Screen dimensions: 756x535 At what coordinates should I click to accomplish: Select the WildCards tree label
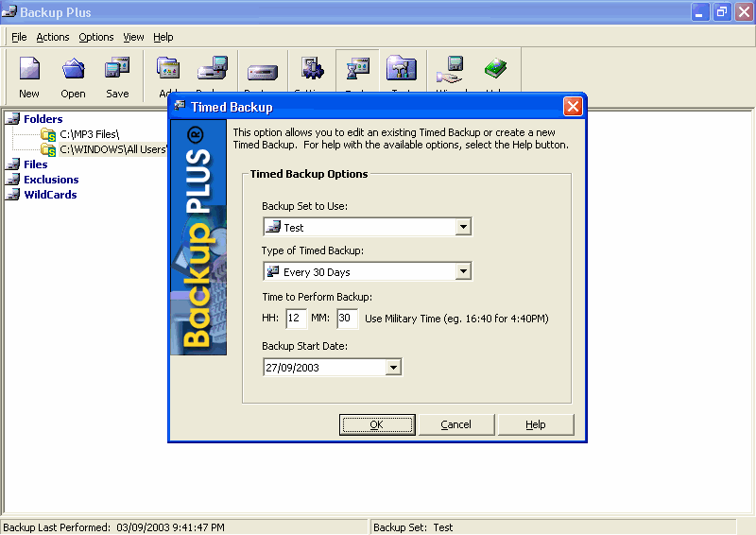50,195
